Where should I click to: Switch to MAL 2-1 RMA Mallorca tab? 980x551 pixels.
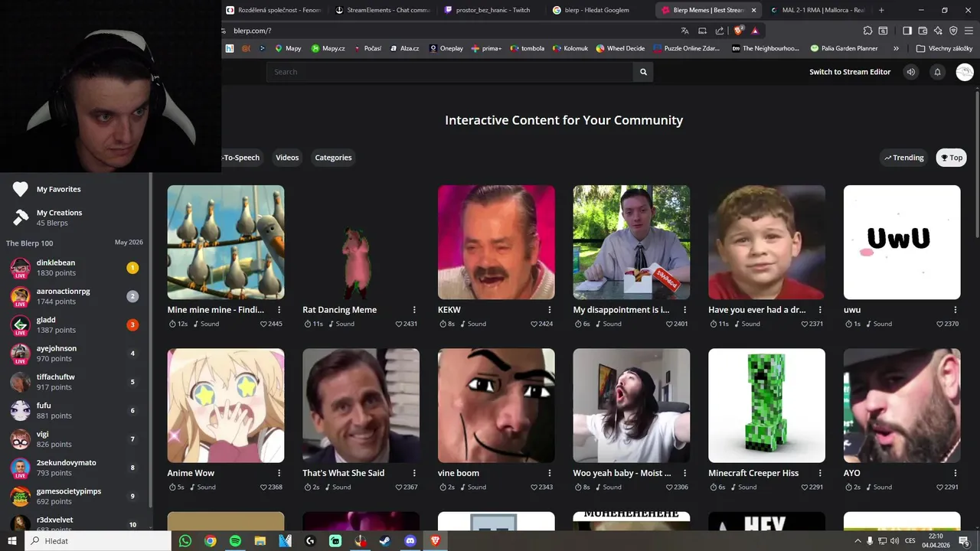tap(816, 10)
